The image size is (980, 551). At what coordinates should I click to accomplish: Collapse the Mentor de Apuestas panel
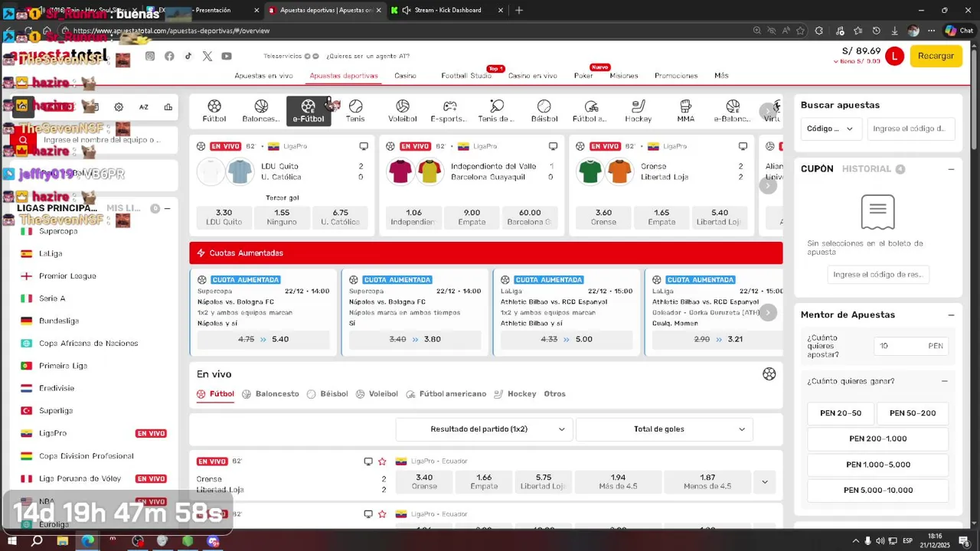point(951,315)
